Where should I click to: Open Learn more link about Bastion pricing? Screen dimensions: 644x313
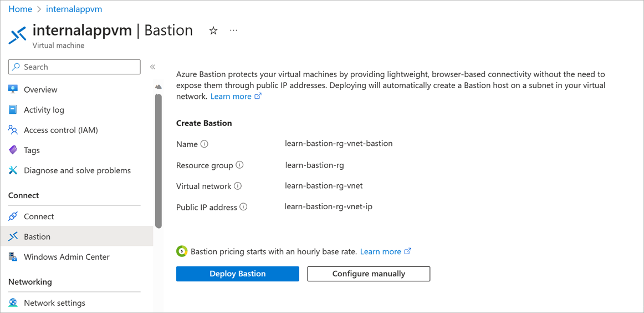[386, 251]
